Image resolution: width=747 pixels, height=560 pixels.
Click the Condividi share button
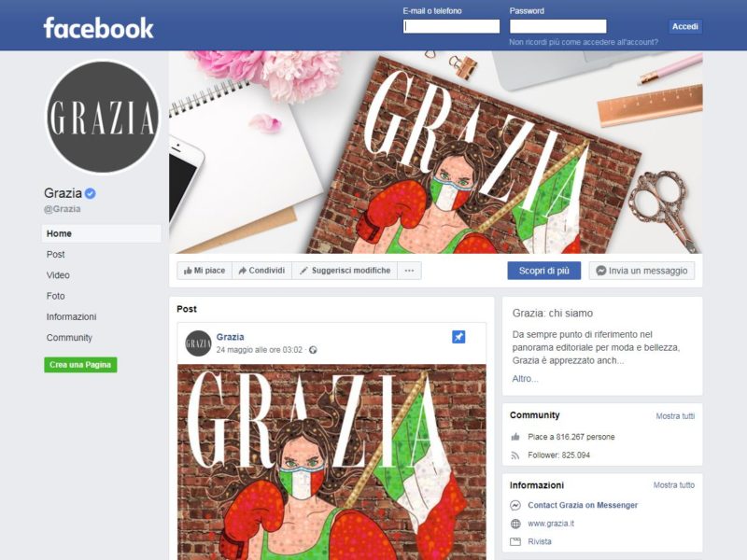261,271
